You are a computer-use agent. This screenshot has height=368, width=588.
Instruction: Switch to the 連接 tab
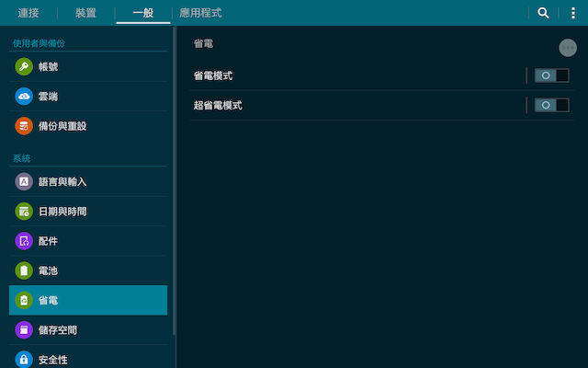pos(28,13)
